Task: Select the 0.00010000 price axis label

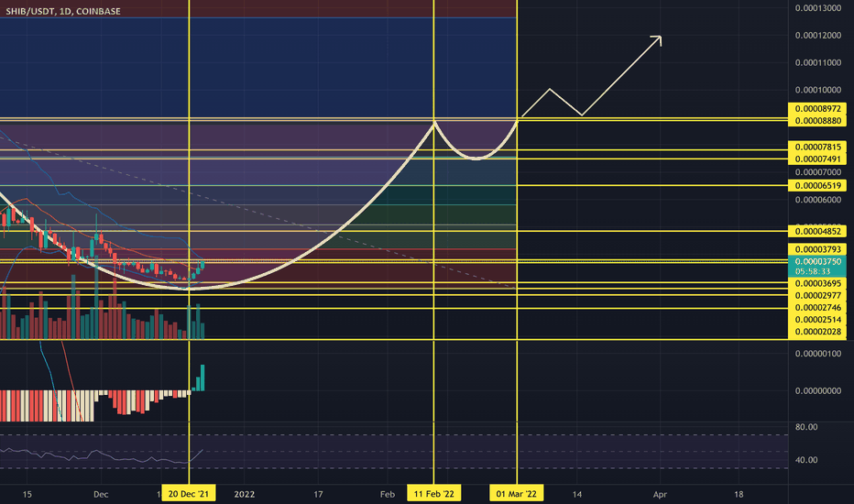Action: (818, 90)
